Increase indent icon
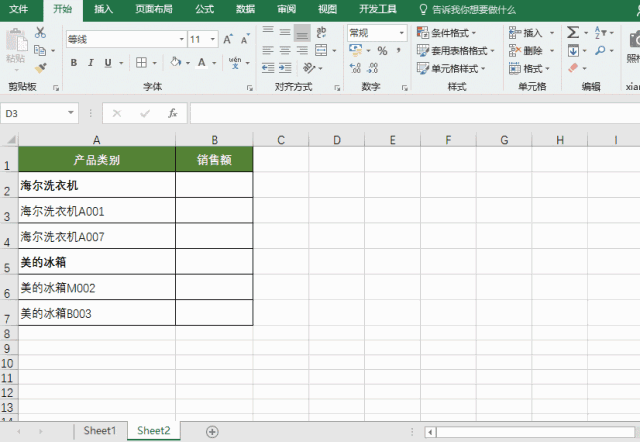Viewport: 640px width, 442px height. pyautogui.click(x=285, y=68)
